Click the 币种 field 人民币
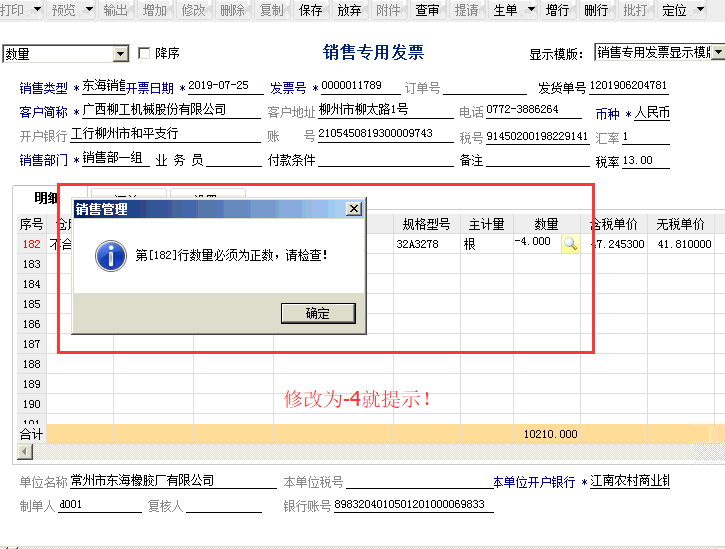725x549 pixels. (x=651, y=112)
